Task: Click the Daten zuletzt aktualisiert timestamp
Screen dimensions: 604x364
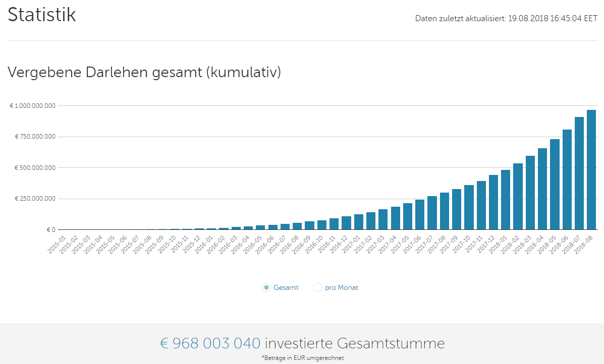Action: 506,19
